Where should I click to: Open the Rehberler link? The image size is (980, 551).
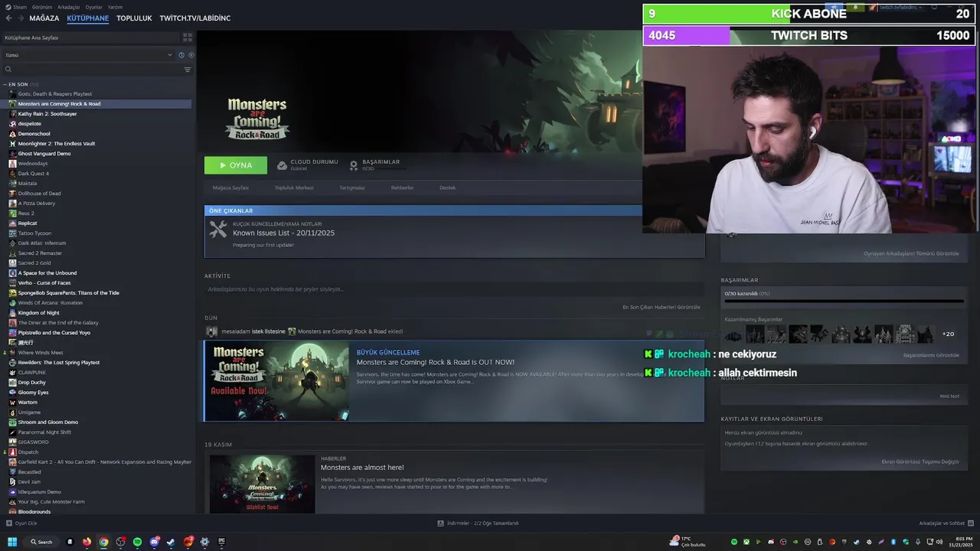[x=402, y=187]
